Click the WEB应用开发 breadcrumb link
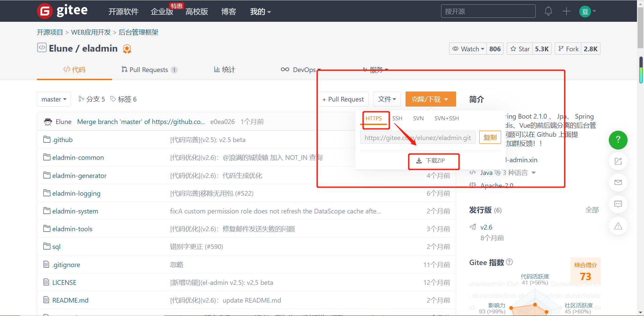Screen dimensions: 644x316 tap(91, 32)
